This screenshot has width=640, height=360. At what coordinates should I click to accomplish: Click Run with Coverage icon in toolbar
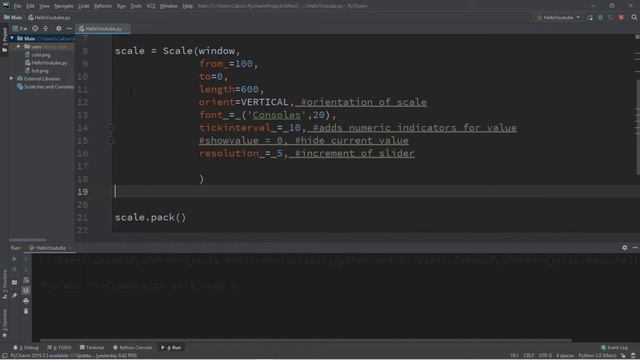click(x=611, y=18)
